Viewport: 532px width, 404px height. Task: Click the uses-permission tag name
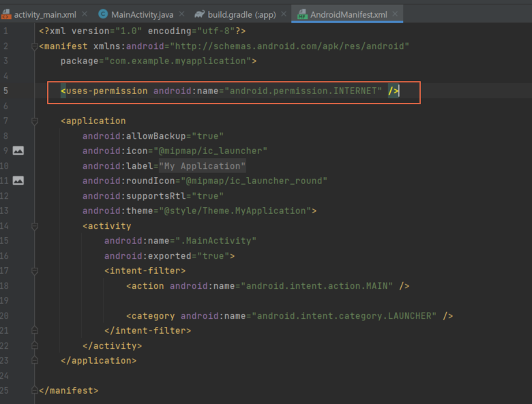coord(107,91)
